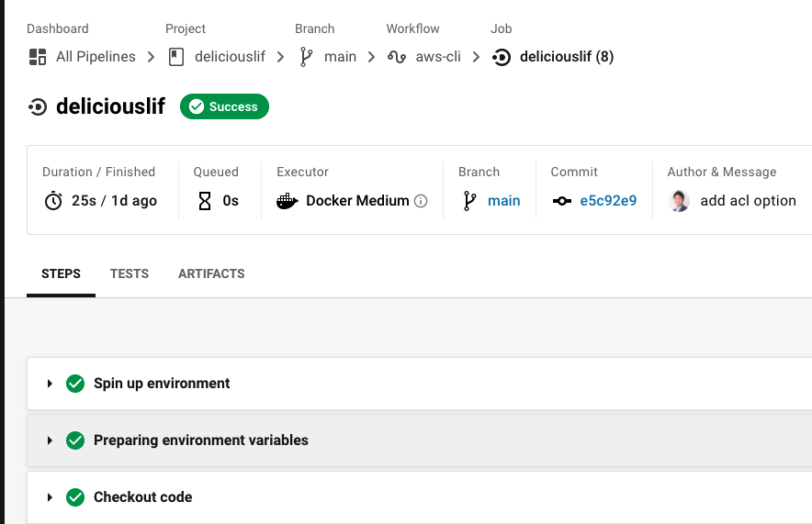812x524 pixels.
Task: Click the branch icon in breadcrumb
Action: click(x=306, y=57)
